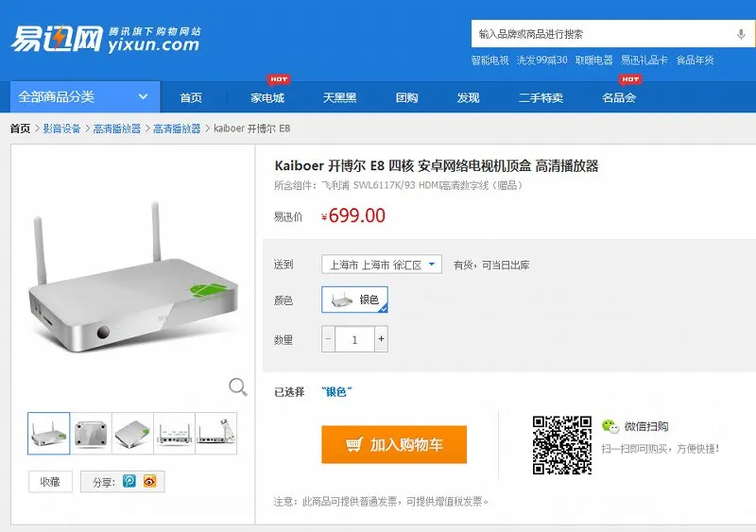756x532 pixels.
Task: Select the second product thumbnail, back view
Action: click(91, 433)
